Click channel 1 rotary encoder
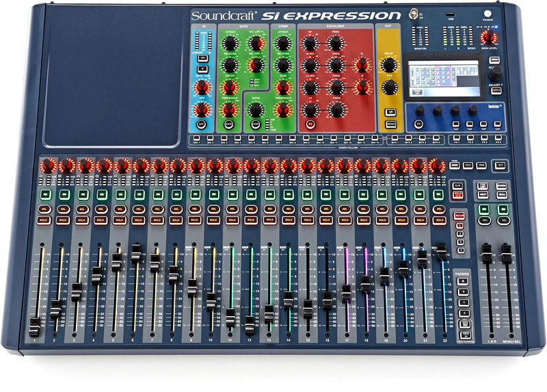 48,166
